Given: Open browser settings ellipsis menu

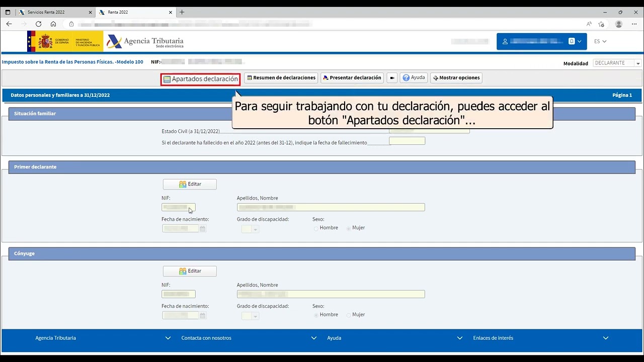Looking at the screenshot, I should (634, 24).
